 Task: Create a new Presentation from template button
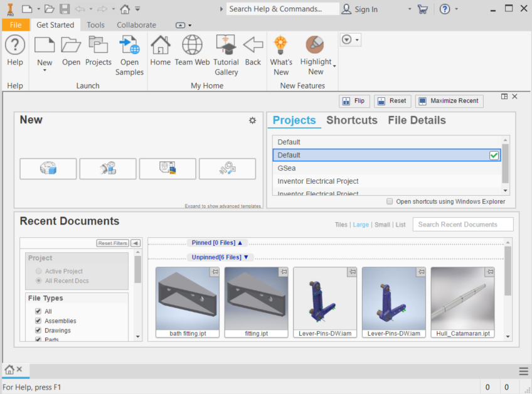coord(227,169)
